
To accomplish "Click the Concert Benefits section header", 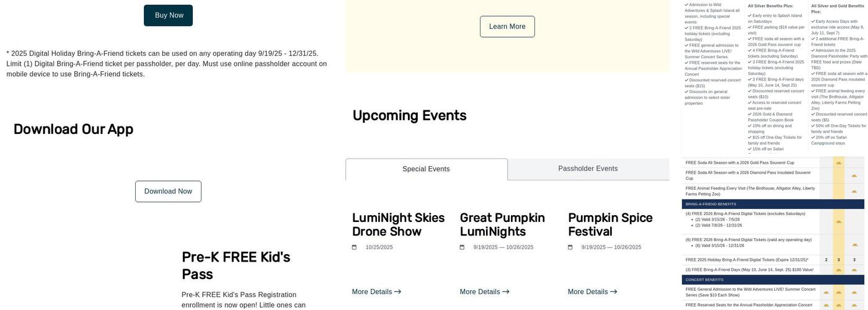I will [704, 280].
